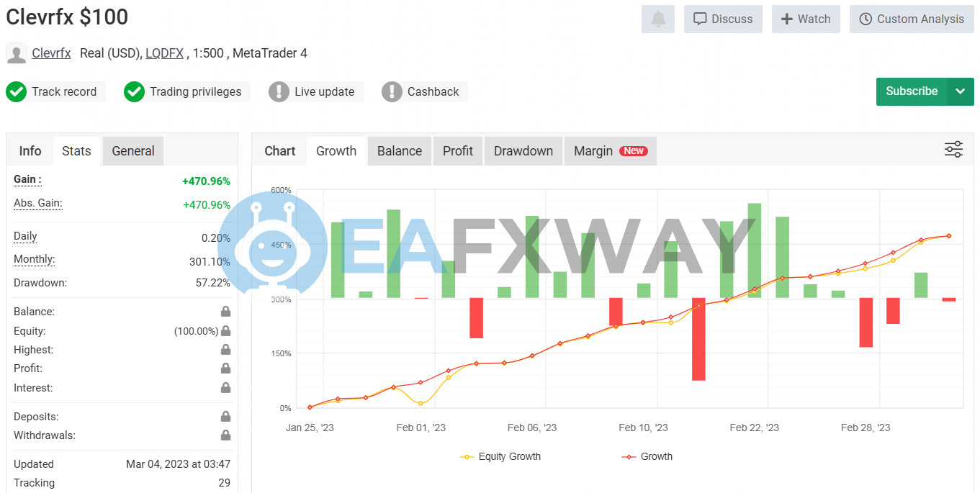This screenshot has height=493, width=980.
Task: Click the Cashback exclamation icon
Action: pos(392,91)
